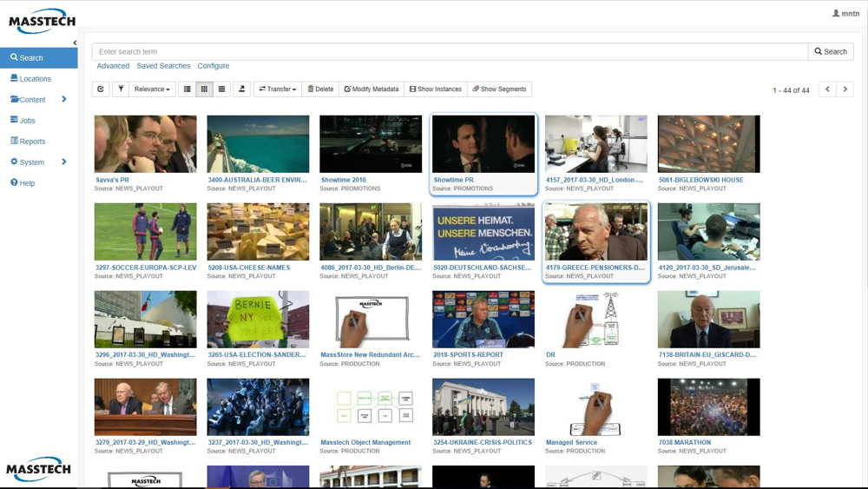Viewport: 868px width, 489px height.
Task: Open the 3237 Washington title link
Action: click(x=258, y=442)
